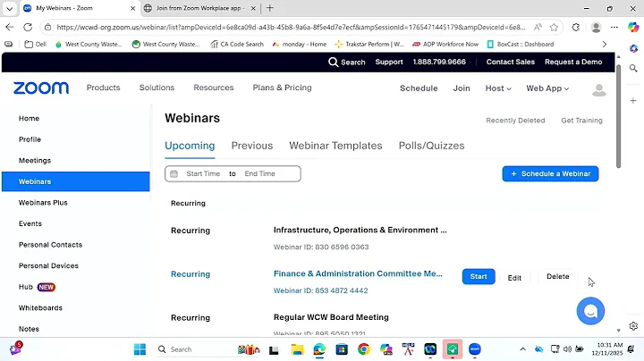Open Edge sidebar settings gear

point(633,326)
